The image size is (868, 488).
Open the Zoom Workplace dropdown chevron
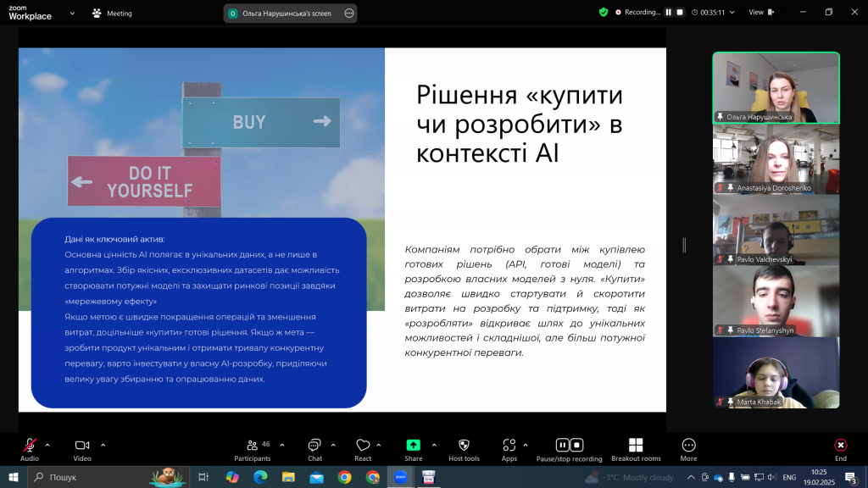point(71,14)
